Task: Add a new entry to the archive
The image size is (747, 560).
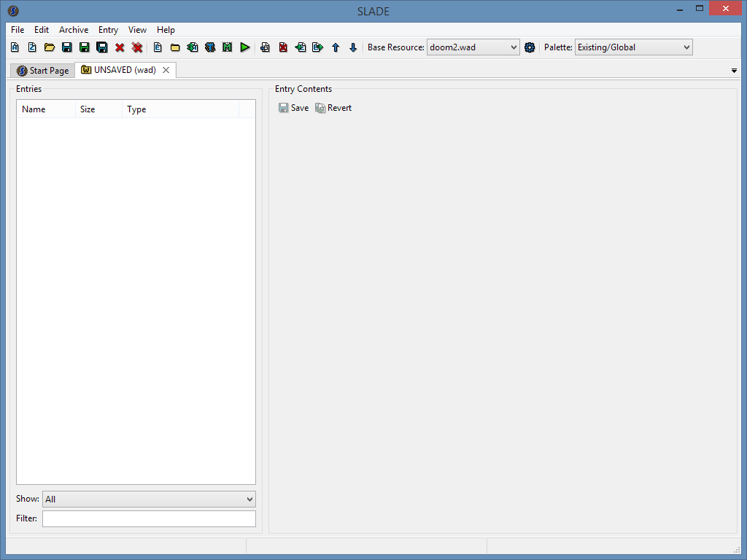Action: [158, 47]
